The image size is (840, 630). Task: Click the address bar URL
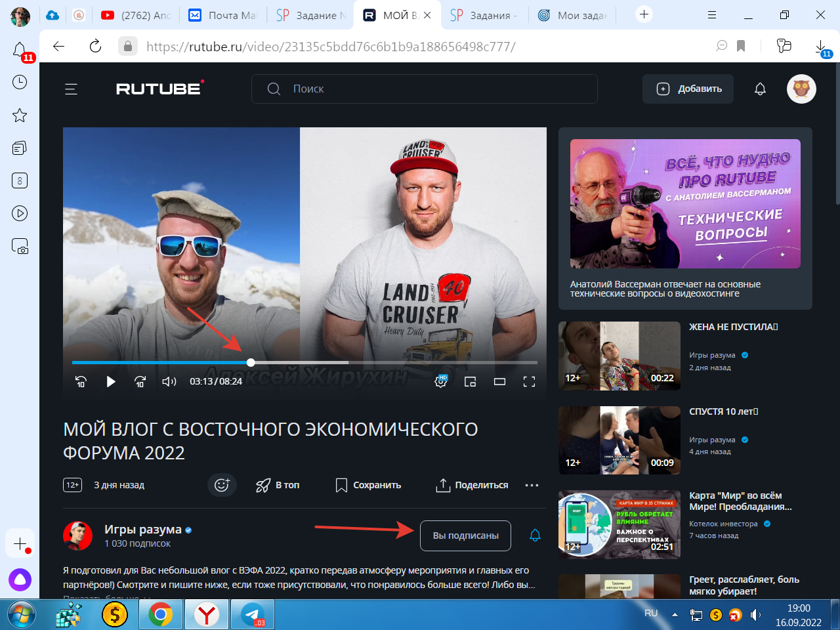331,47
